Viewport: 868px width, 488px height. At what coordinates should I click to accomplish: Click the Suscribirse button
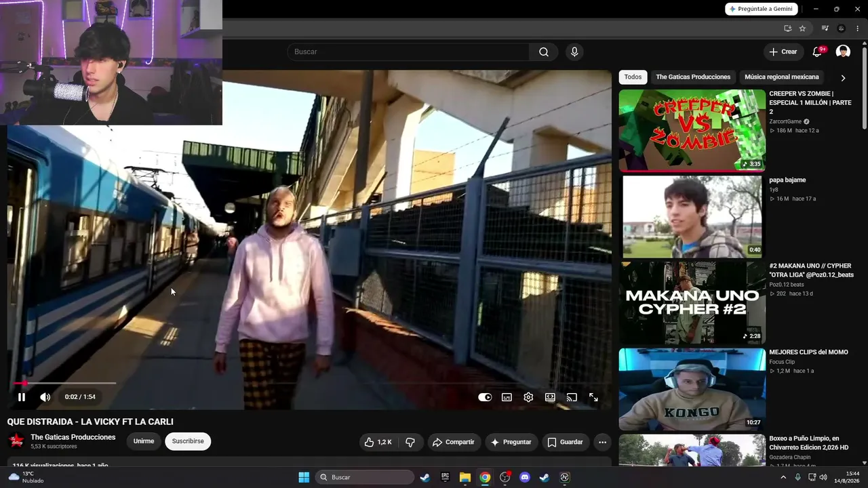click(x=188, y=441)
